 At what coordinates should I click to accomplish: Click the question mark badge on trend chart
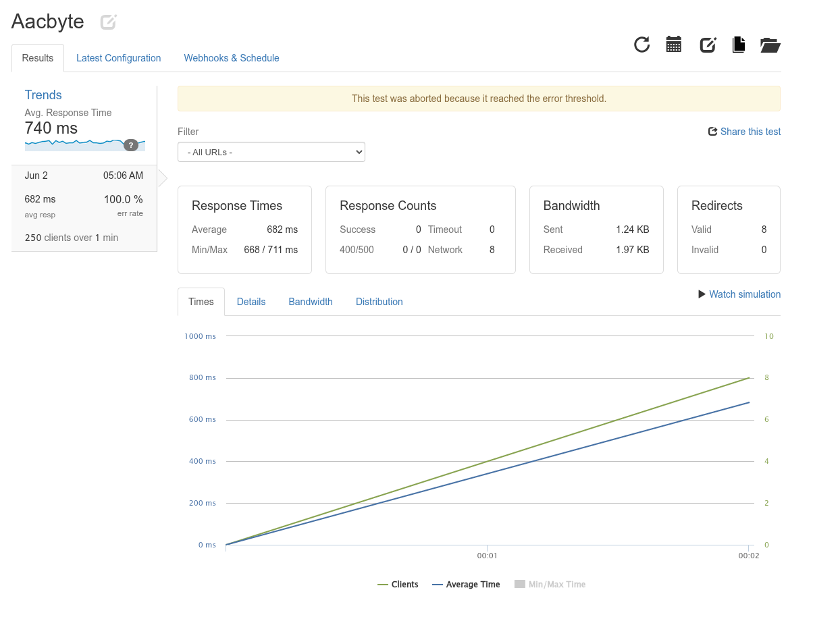click(x=131, y=145)
